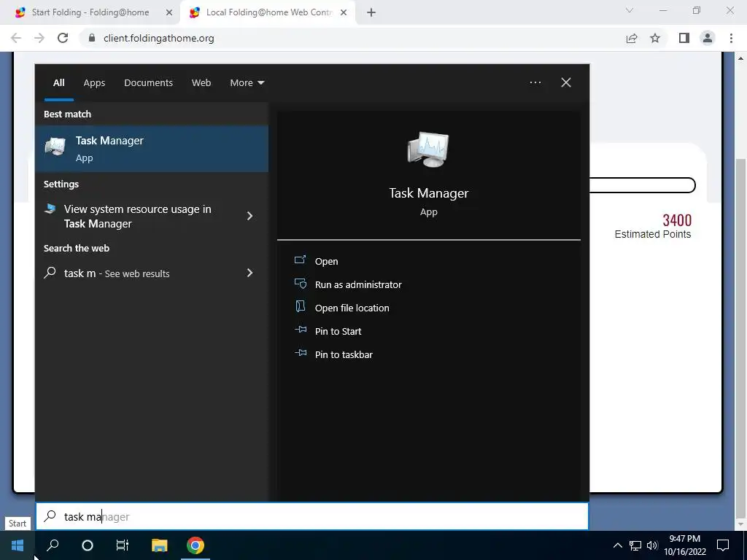Open the notification center icon

[x=723, y=545]
